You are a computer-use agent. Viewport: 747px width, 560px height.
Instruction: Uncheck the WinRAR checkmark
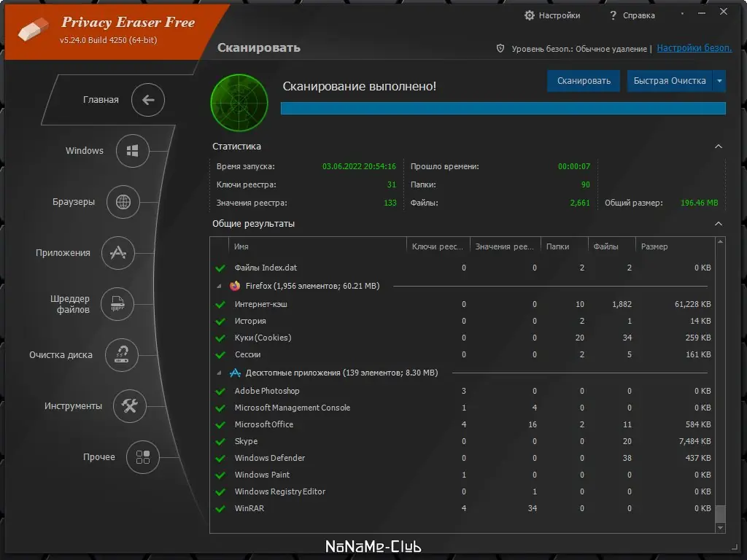pyautogui.click(x=220, y=508)
